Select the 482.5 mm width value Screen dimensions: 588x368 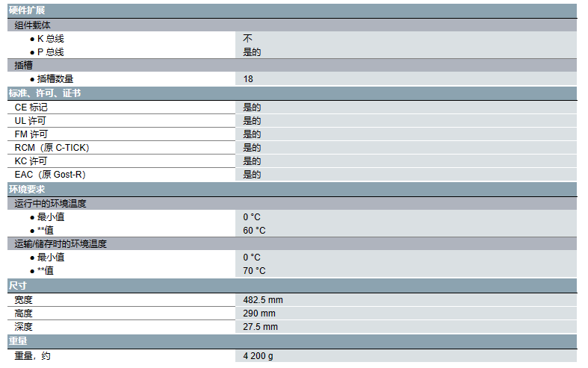pyautogui.click(x=263, y=300)
